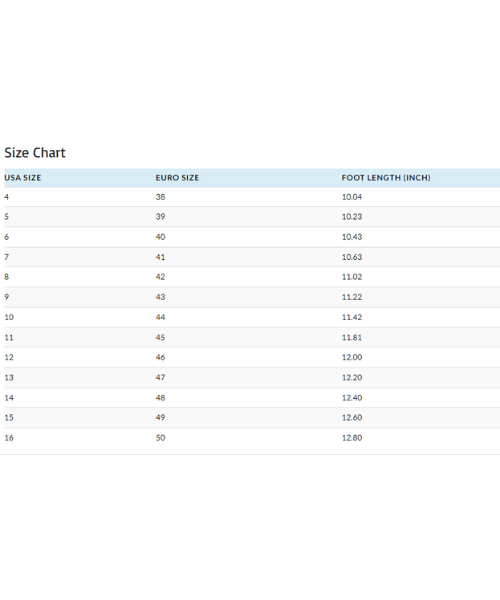The width and height of the screenshot is (500, 600).
Task: Click USA size 16 cell
Action: tap(9, 438)
